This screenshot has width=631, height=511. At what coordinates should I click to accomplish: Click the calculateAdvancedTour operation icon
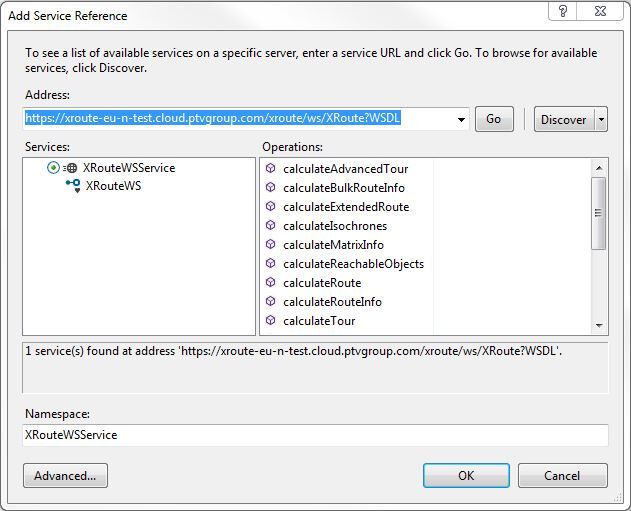tap(270, 168)
